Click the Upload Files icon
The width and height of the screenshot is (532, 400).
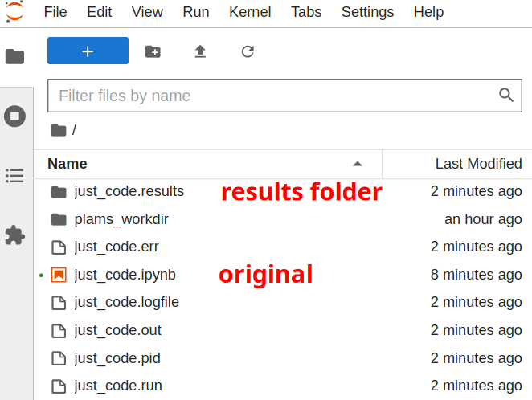[200, 51]
